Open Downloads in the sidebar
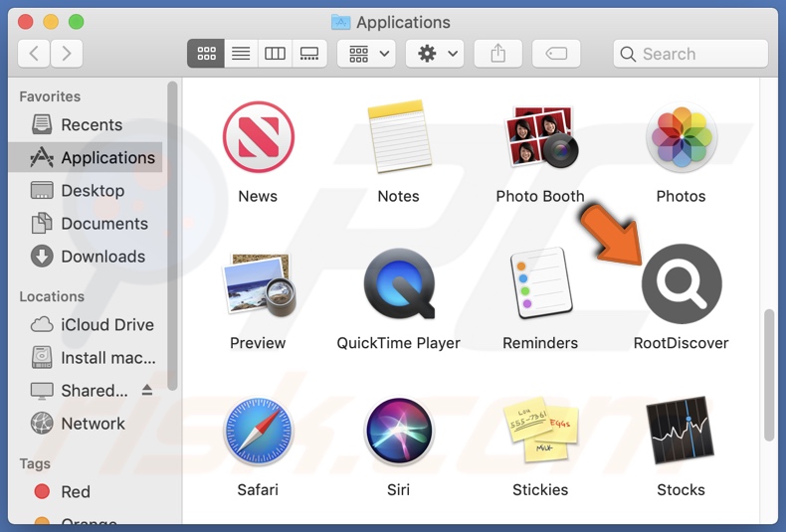This screenshot has height=532, width=786. [x=86, y=257]
